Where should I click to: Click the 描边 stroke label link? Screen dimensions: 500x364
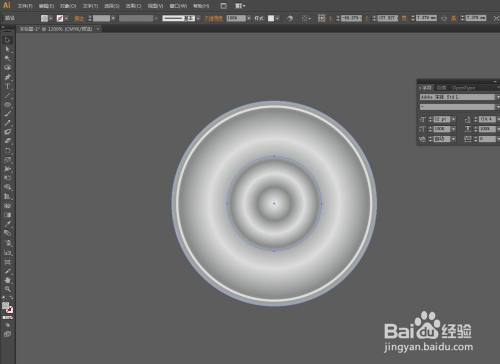79,19
